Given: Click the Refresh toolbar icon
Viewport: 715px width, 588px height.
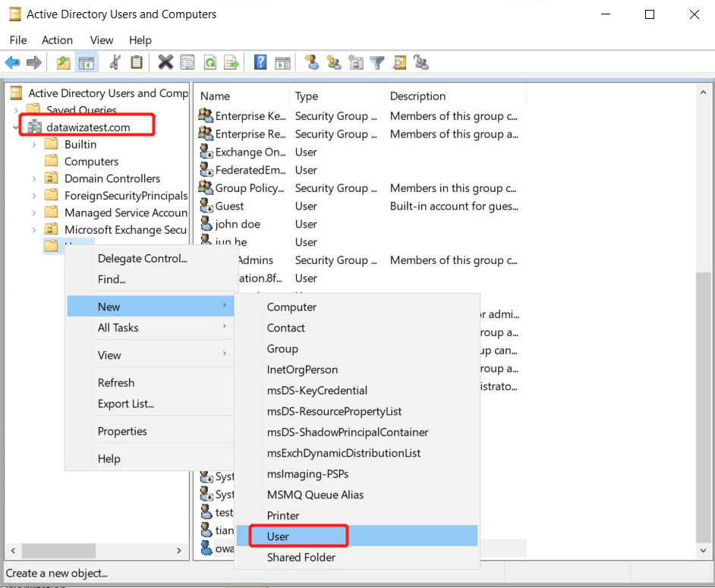Looking at the screenshot, I should (x=209, y=62).
